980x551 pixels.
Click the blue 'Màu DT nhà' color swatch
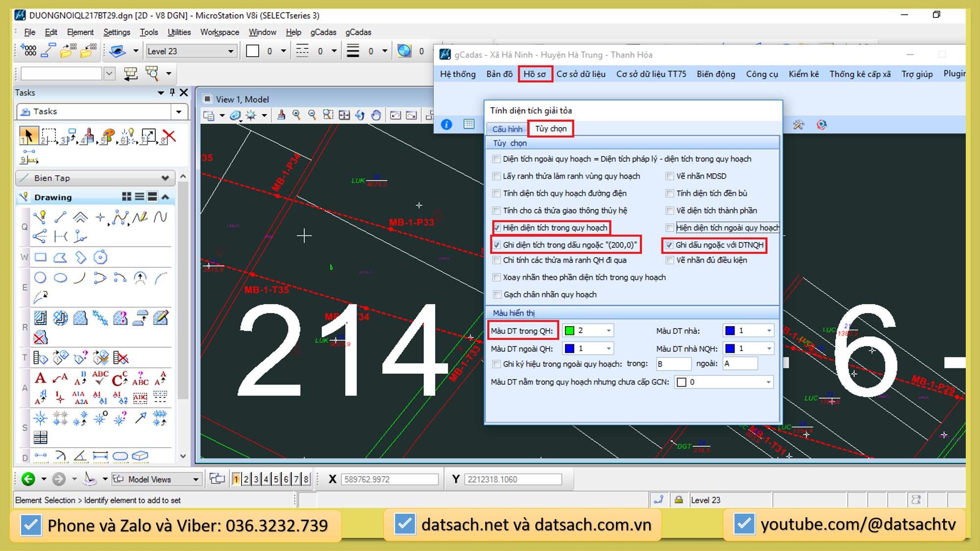[x=730, y=331]
